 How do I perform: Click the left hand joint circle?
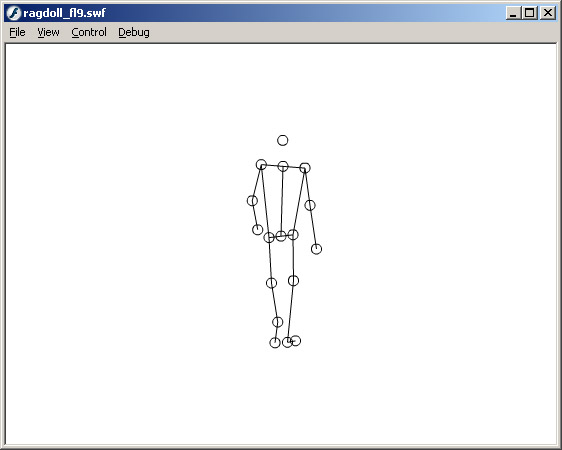(x=257, y=230)
